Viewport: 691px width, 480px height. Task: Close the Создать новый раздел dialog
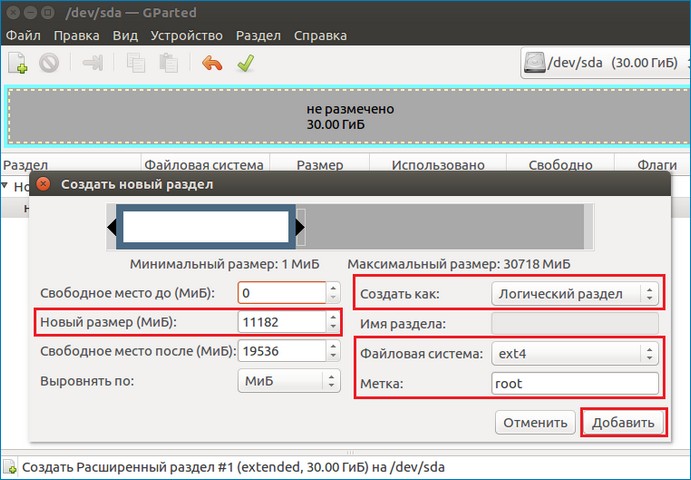43,184
